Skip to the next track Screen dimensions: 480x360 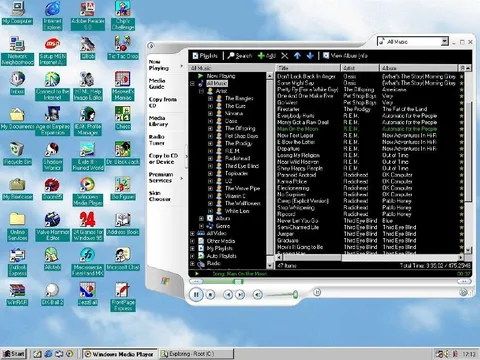pos(240,295)
